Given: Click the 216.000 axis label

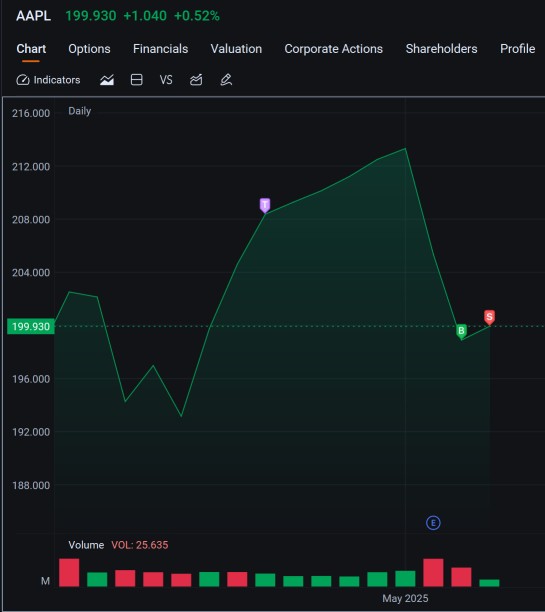Looking at the screenshot, I should [31, 113].
